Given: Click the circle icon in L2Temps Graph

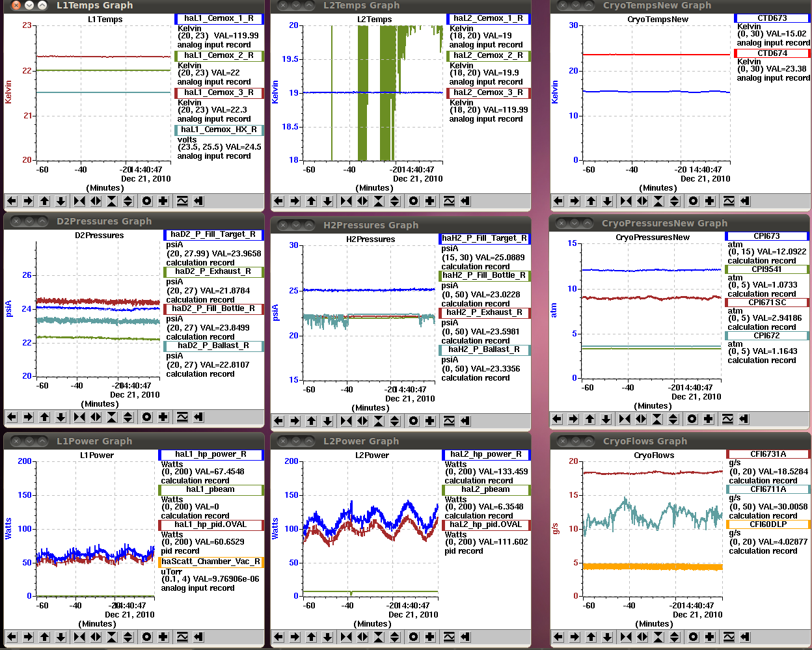Looking at the screenshot, I should [414, 201].
